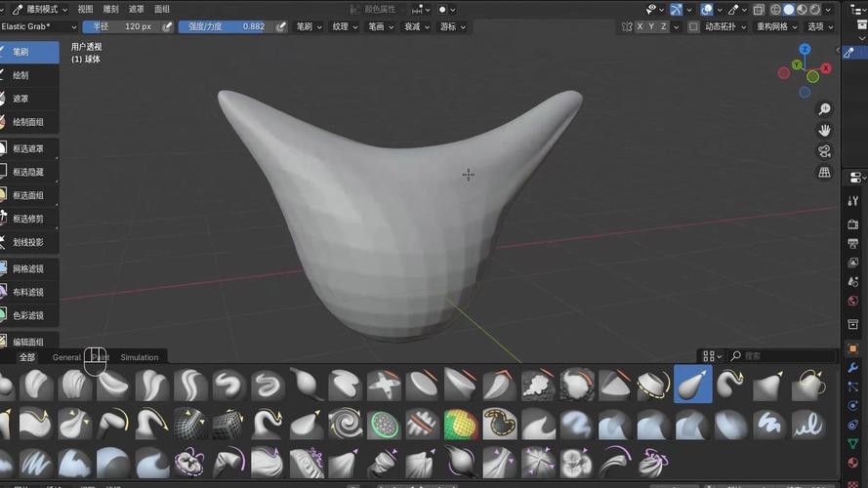
Task: Switch to solid viewport shading
Action: [x=789, y=10]
